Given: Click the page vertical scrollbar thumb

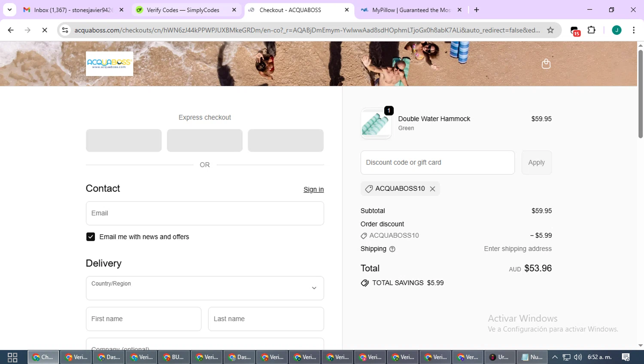Looking at the screenshot, I should 640,94.
